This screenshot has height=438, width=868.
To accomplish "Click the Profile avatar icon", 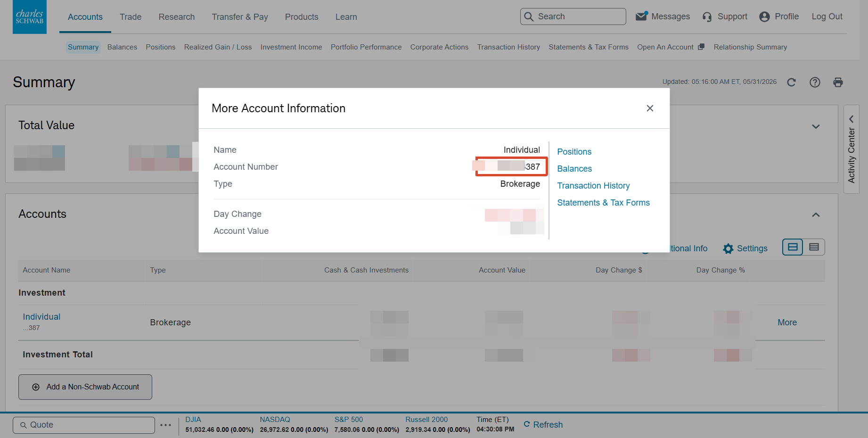I will [x=764, y=17].
